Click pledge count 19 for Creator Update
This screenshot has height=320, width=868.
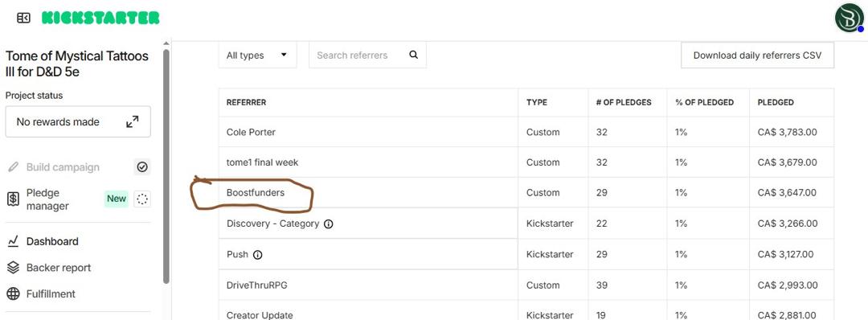(x=600, y=315)
